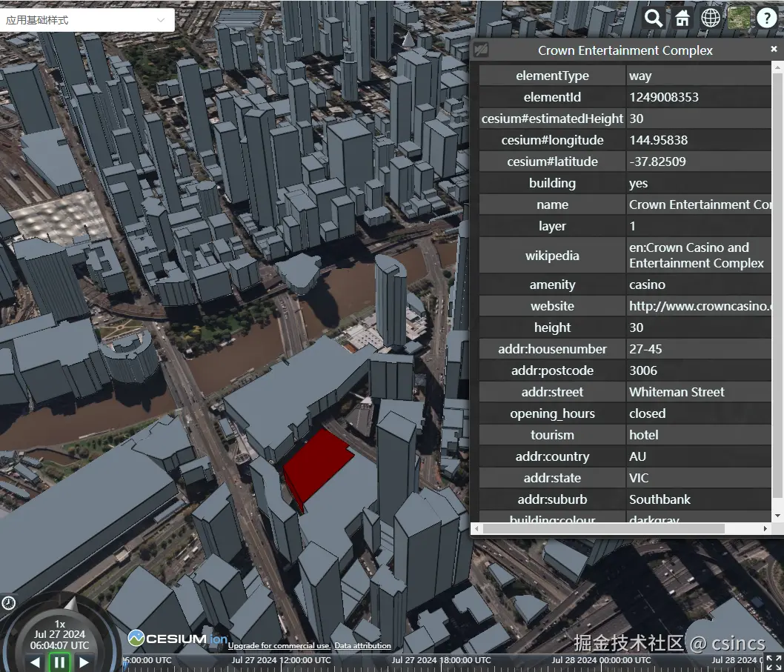Open the style dropdown at top left
The image size is (784, 672).
click(87, 20)
